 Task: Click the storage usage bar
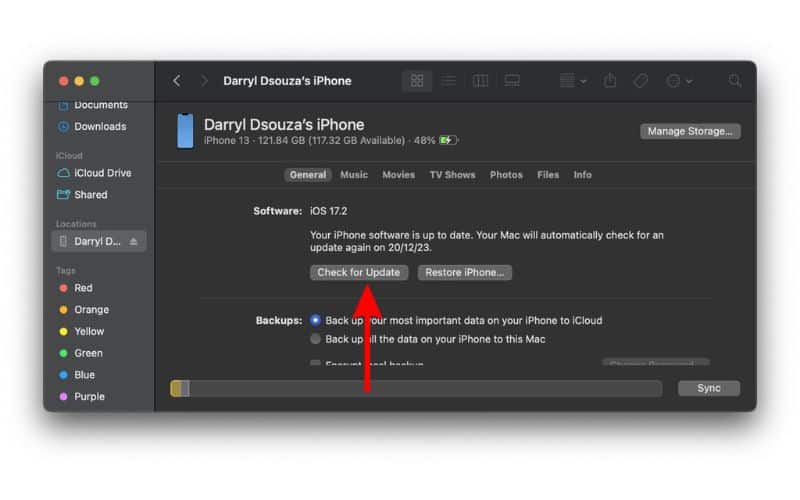416,388
